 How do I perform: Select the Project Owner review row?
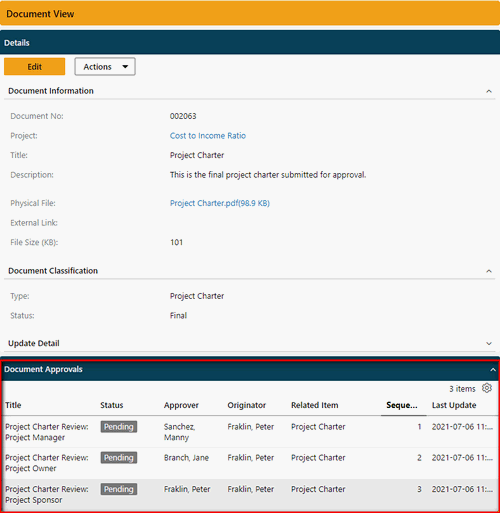click(250, 463)
